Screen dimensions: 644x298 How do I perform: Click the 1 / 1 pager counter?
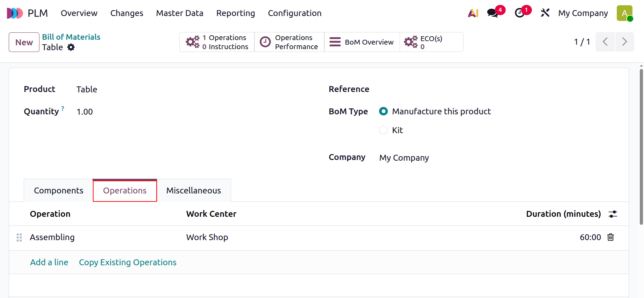[582, 42]
